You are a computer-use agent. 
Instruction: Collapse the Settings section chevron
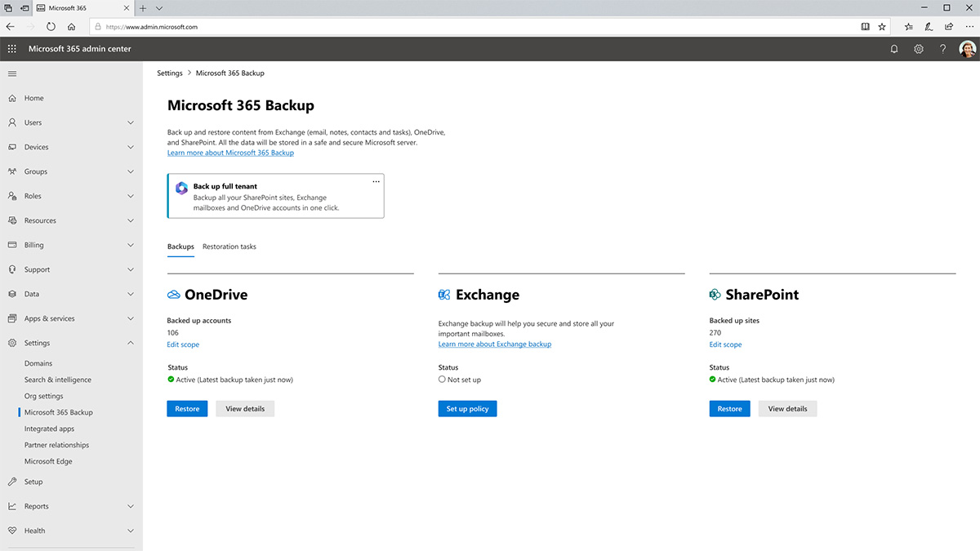click(x=130, y=343)
